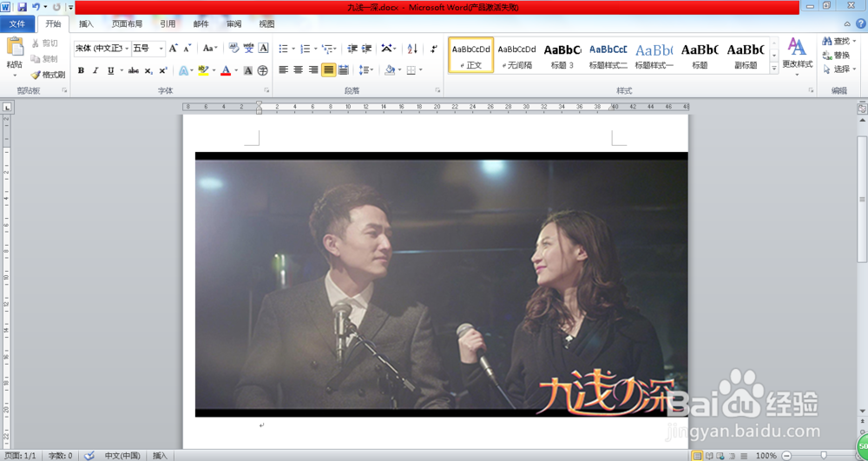868x461 pixels.
Task: Expand the styles gallery more arrow
Action: pos(774,69)
